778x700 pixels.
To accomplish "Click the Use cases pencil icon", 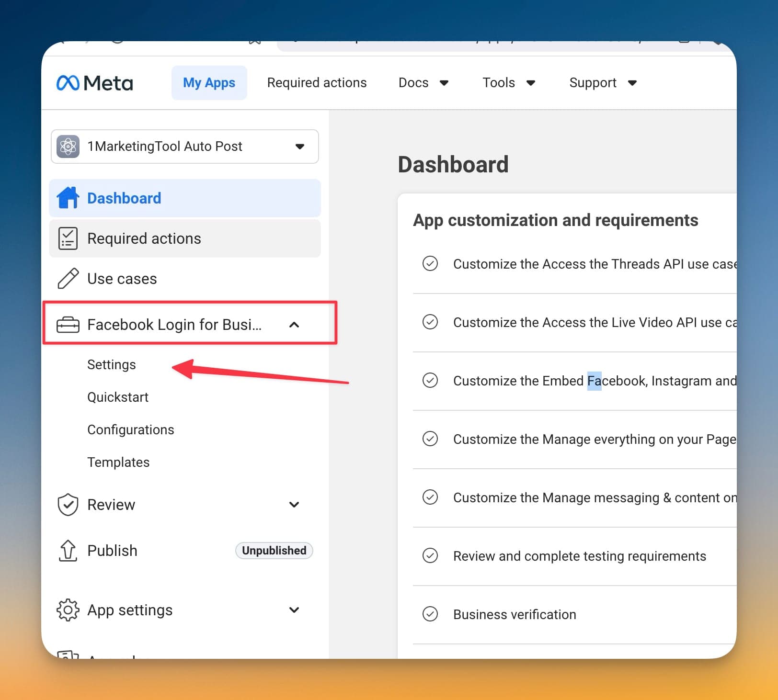I will pos(68,279).
